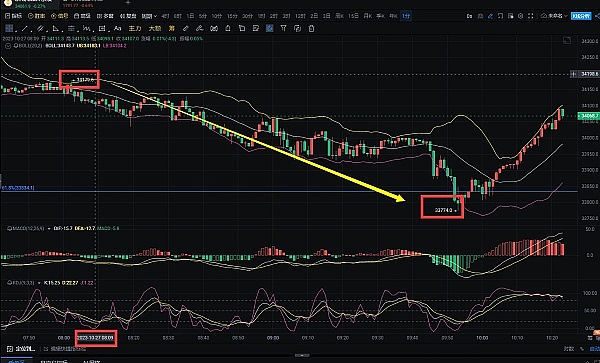Click the edit note icon in drawing toolbar
Viewport: 600px width, 363px height.
pyautogui.click(x=256, y=28)
